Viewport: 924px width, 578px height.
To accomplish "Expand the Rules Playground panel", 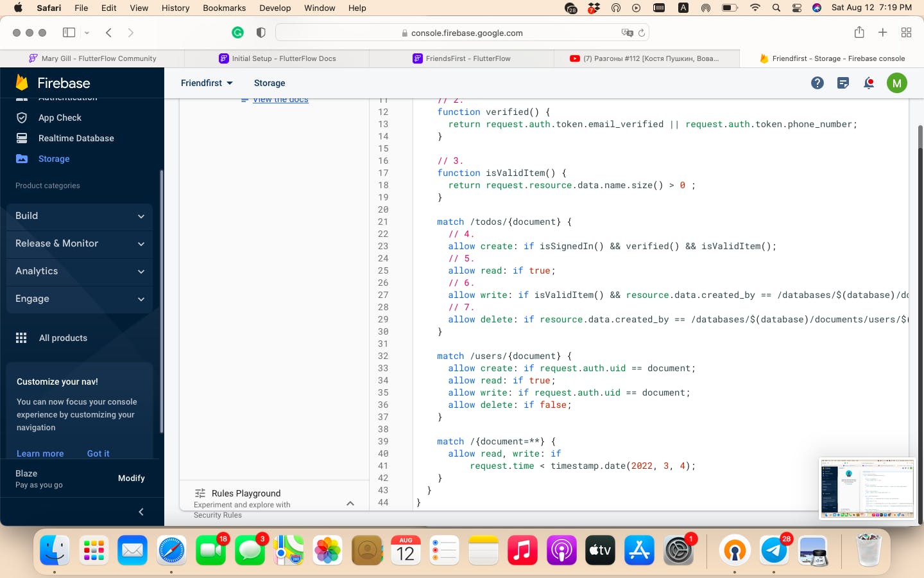I will [350, 504].
